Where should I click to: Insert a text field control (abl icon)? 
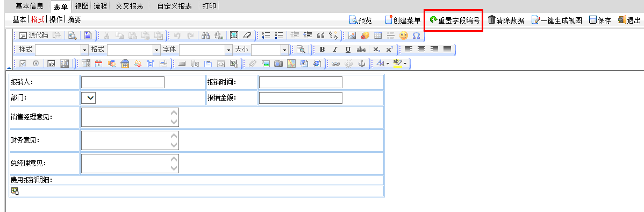coord(52,63)
